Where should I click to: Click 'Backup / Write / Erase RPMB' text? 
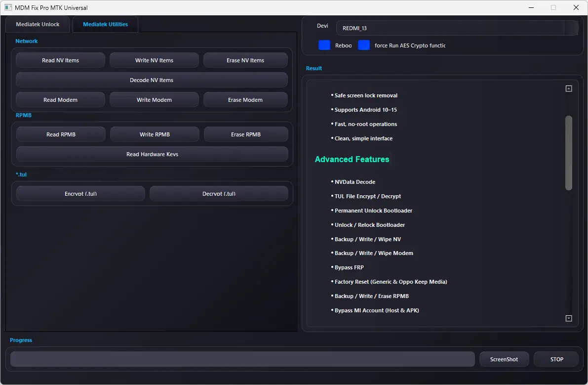[x=371, y=296]
